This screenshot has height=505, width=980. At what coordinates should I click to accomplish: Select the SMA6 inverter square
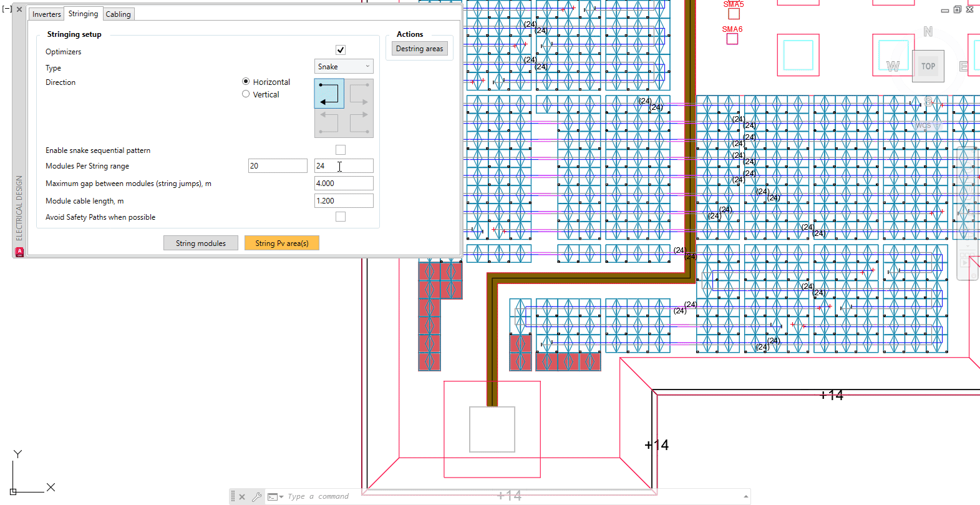(732, 39)
